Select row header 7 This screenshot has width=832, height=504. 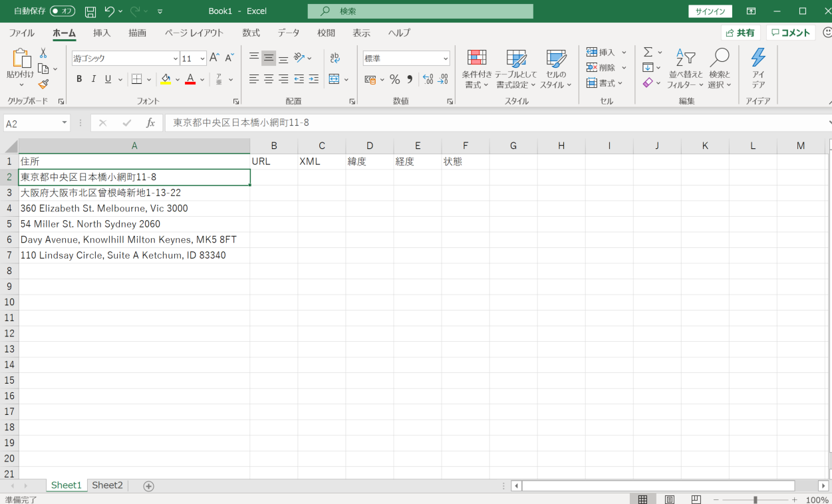(x=9, y=255)
